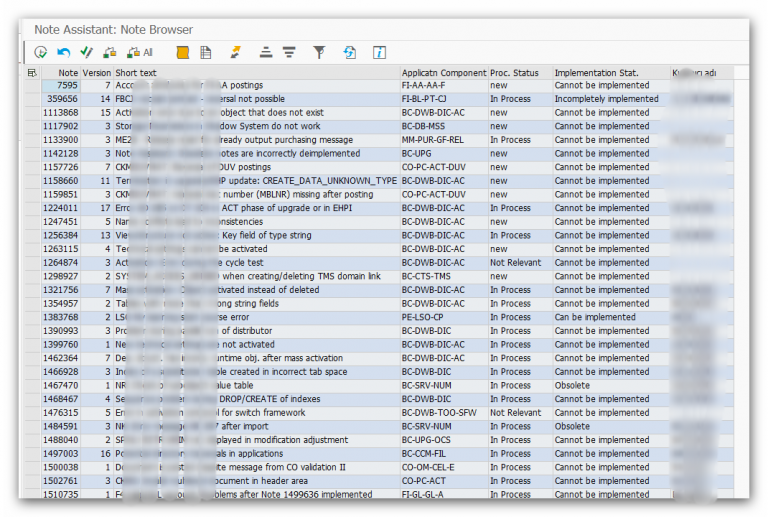The height and width of the screenshot is (517, 768).
Task: Click the download icon labeled All
Action: coord(139,52)
